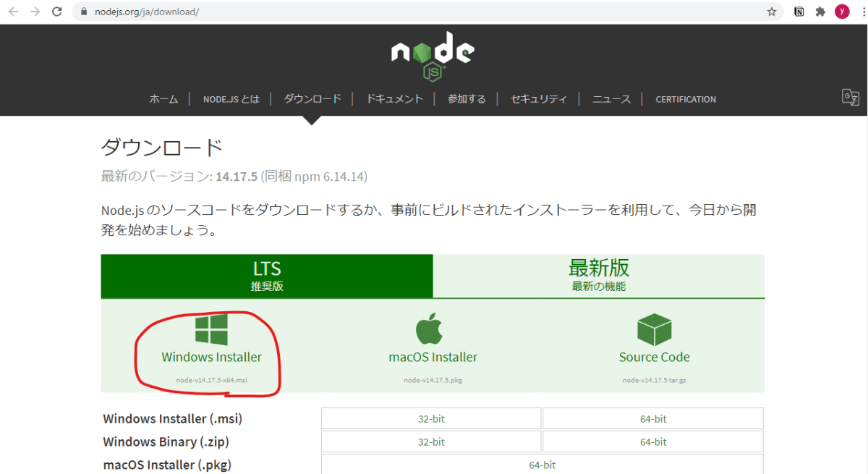Open the profile avatar "y"
Image resolution: width=868 pixels, height=474 pixels.
click(842, 12)
